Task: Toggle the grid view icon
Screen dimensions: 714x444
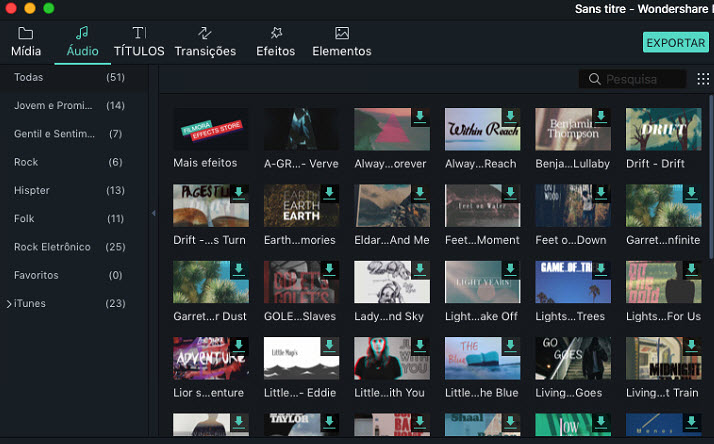Action: 703,79
